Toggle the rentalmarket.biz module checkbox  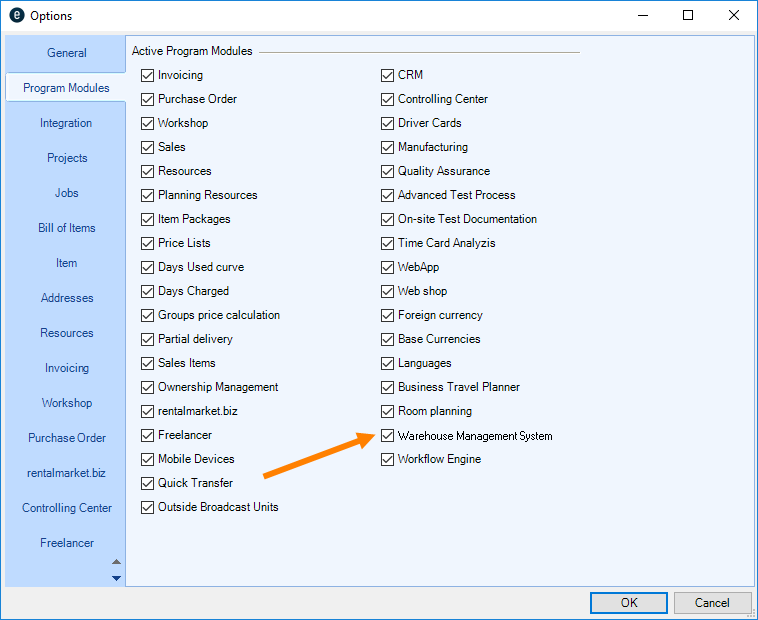148,412
